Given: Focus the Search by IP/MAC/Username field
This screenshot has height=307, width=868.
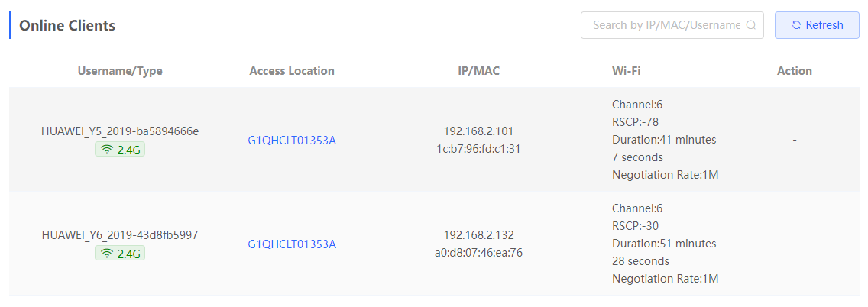Looking at the screenshot, I should [672, 25].
